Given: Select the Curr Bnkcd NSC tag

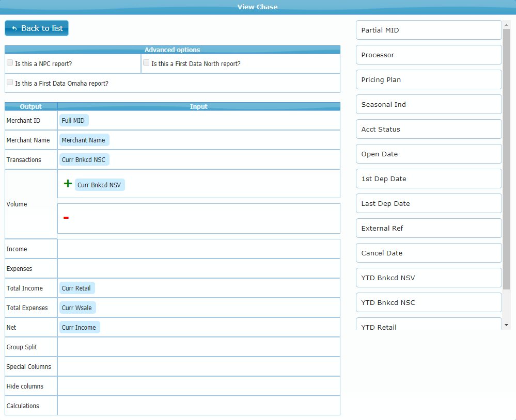Looking at the screenshot, I should pos(84,159).
